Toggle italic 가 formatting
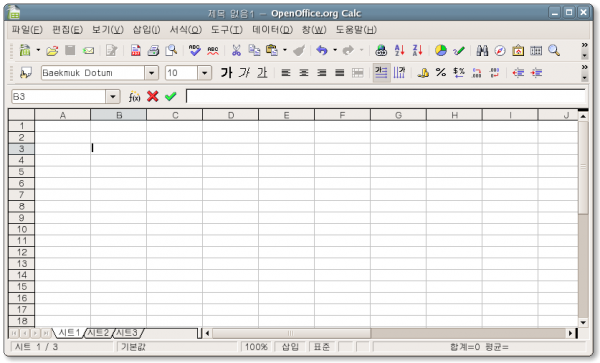The height and width of the screenshot is (363, 600). coord(244,73)
